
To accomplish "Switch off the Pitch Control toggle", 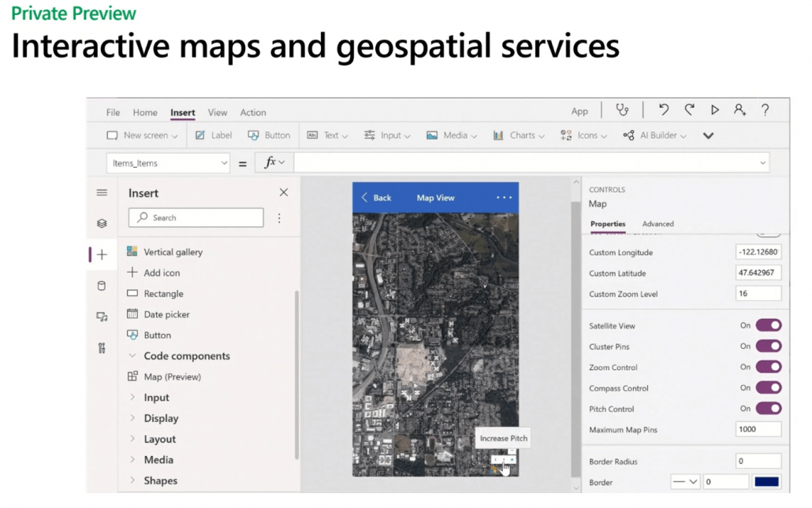I will point(768,409).
